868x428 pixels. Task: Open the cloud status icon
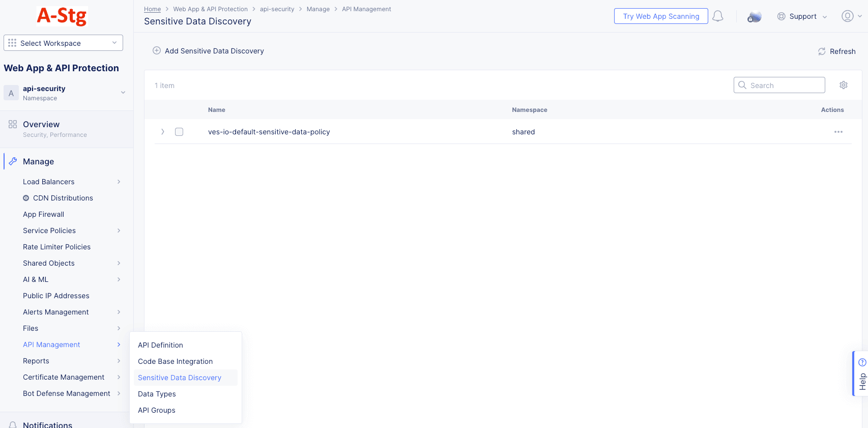click(754, 17)
